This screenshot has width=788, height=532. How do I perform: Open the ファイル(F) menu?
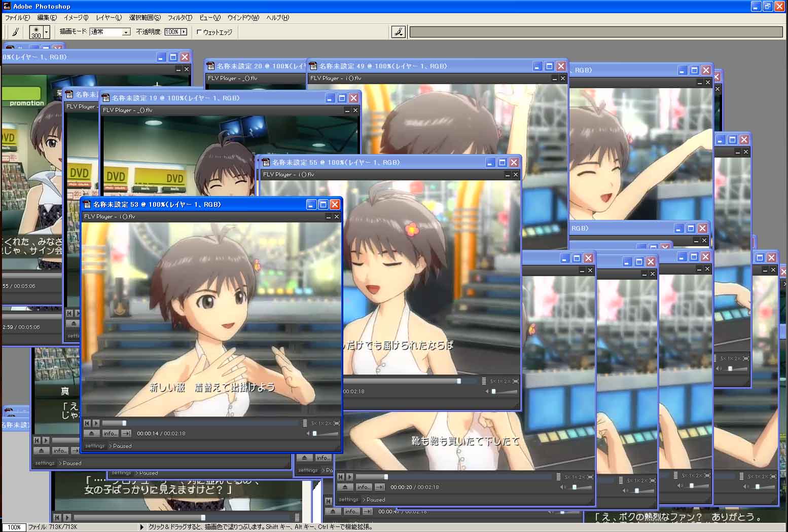[17, 18]
